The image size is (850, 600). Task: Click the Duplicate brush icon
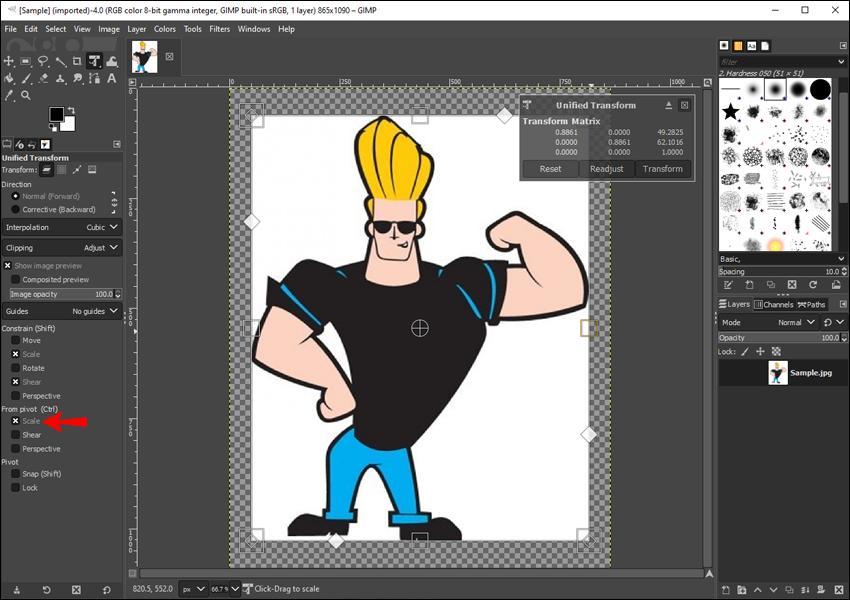[x=770, y=285]
